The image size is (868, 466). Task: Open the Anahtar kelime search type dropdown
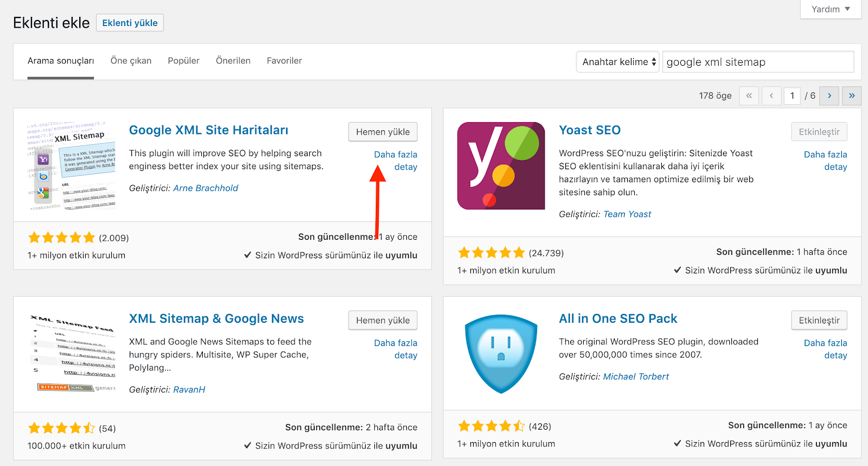point(617,62)
